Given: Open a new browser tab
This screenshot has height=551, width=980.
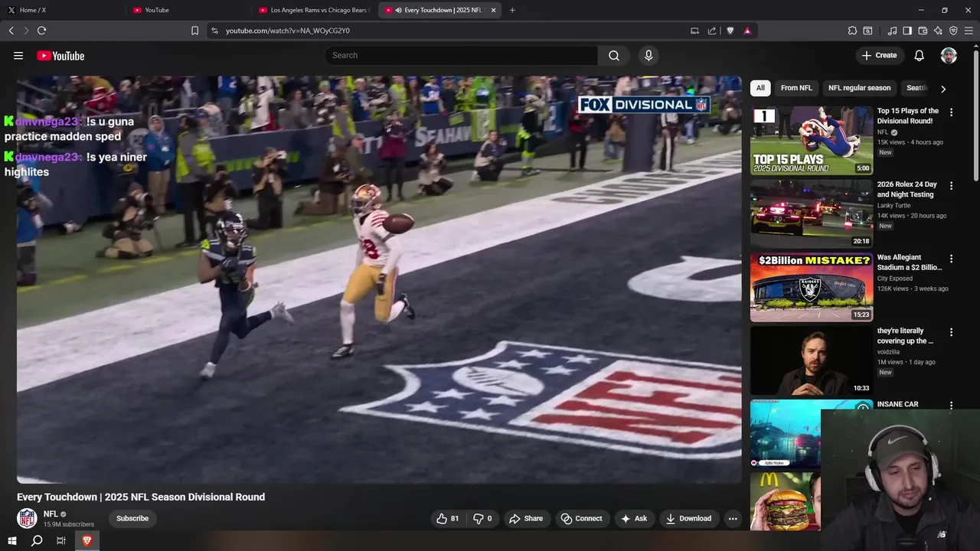Looking at the screenshot, I should click(x=512, y=10).
